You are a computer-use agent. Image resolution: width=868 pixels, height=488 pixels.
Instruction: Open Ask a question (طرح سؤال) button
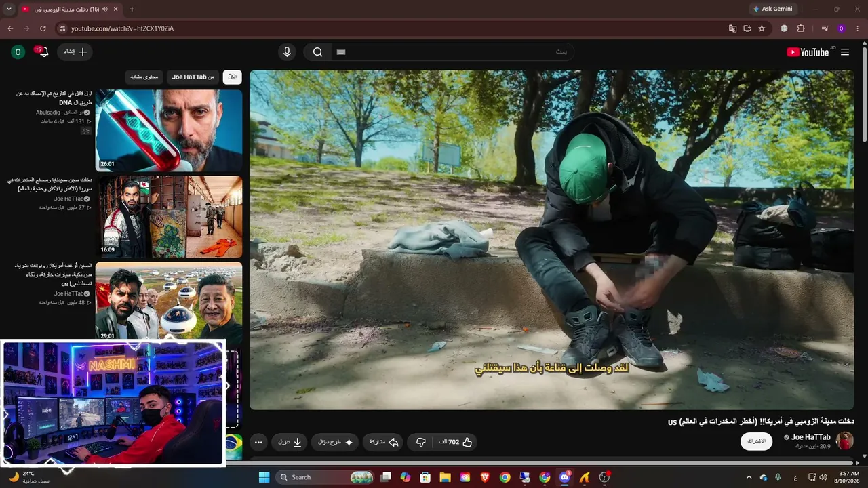(x=336, y=442)
